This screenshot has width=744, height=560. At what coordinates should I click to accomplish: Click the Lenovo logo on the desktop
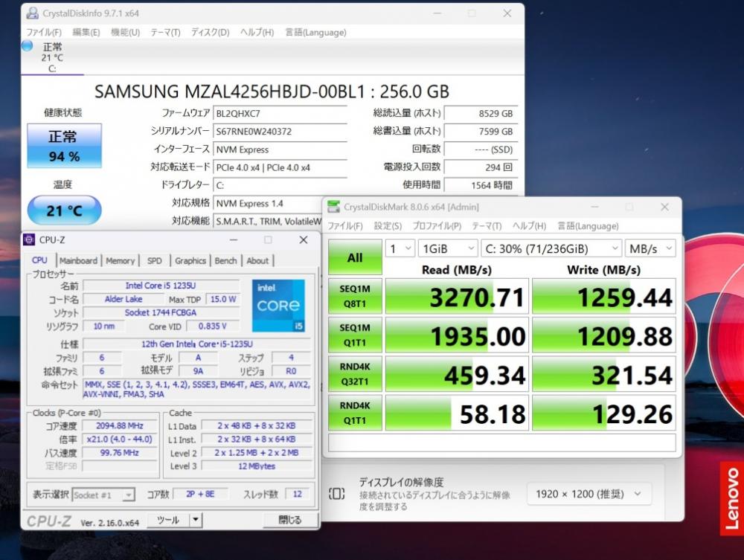[731, 498]
